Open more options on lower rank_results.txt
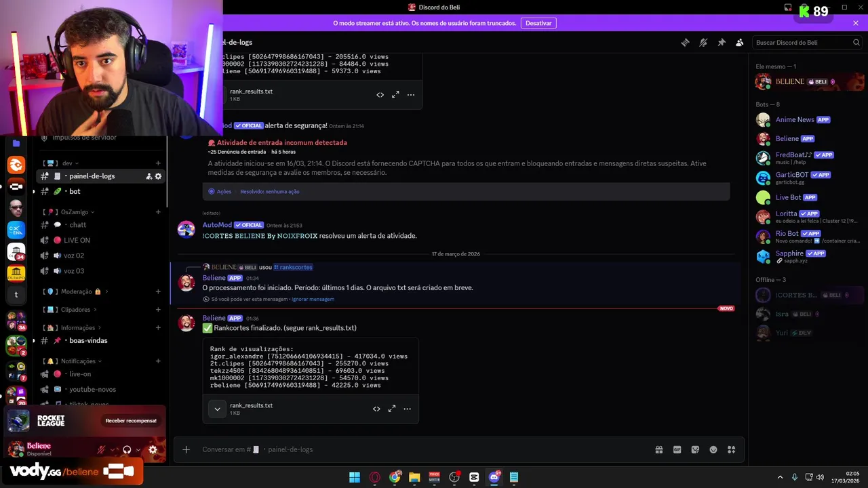The width and height of the screenshot is (868, 488). click(408, 409)
